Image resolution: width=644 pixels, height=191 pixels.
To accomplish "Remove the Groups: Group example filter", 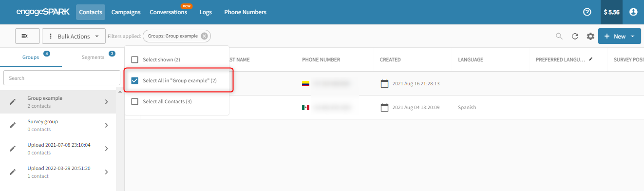I will [x=204, y=36].
